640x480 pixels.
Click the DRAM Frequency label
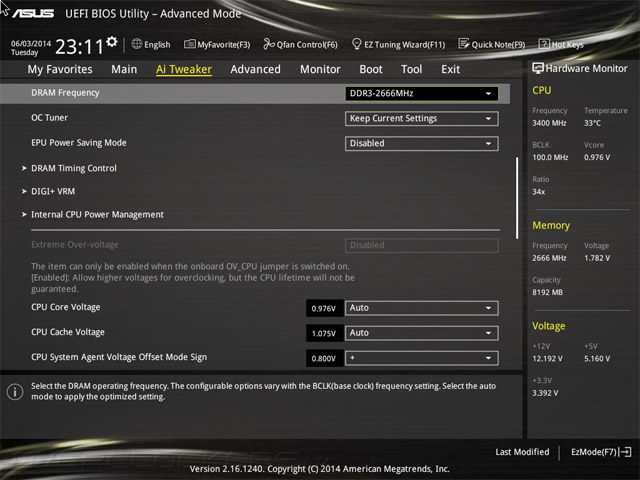[x=65, y=93]
